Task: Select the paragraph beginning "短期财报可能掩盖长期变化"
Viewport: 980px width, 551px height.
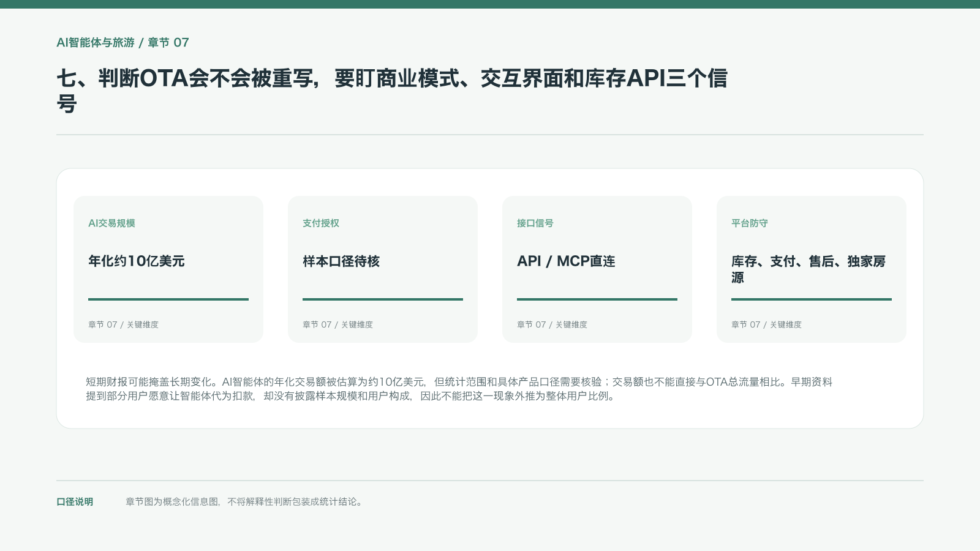Action: [x=459, y=389]
